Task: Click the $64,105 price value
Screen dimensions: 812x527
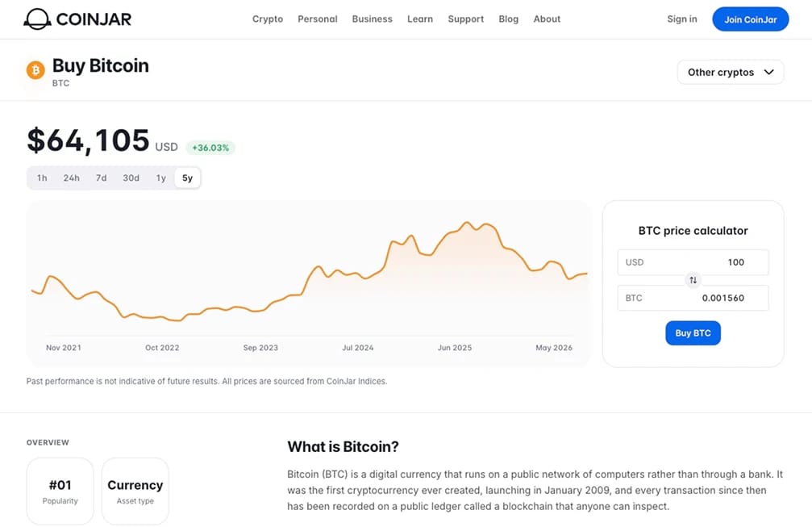Action: click(x=88, y=140)
